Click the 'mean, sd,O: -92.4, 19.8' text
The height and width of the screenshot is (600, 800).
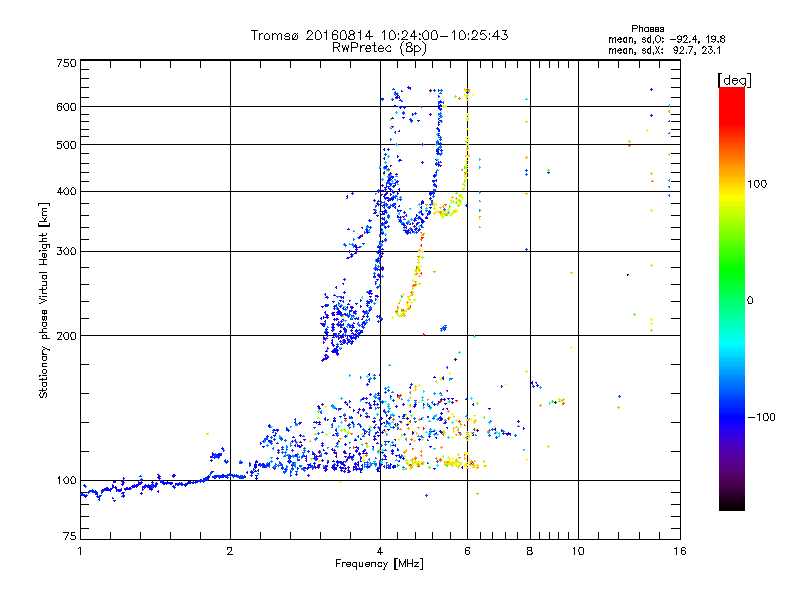click(x=666, y=39)
